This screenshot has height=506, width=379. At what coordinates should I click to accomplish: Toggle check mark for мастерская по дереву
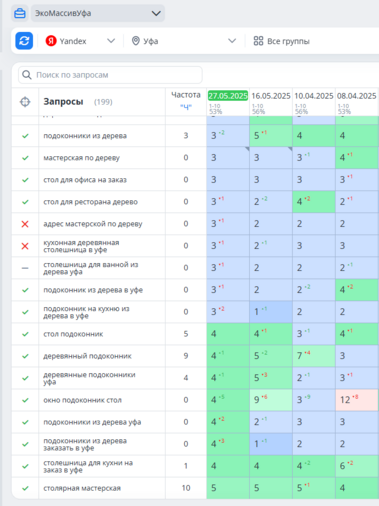(x=25, y=158)
